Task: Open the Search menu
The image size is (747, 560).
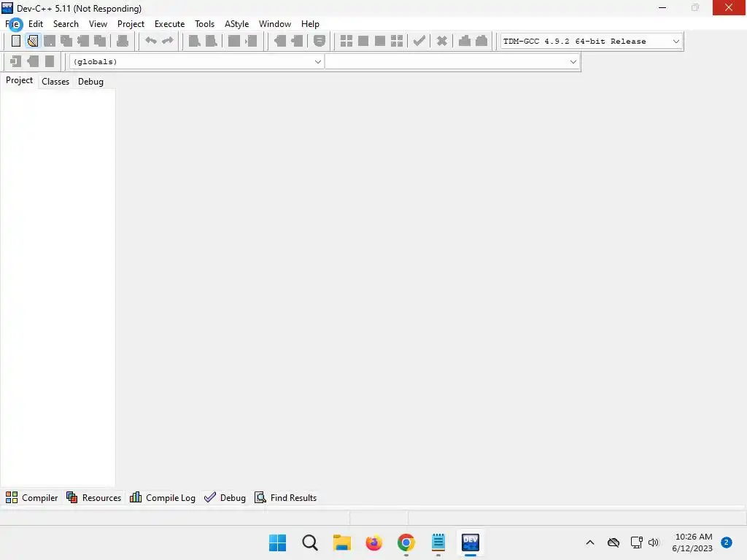Action: point(66,24)
